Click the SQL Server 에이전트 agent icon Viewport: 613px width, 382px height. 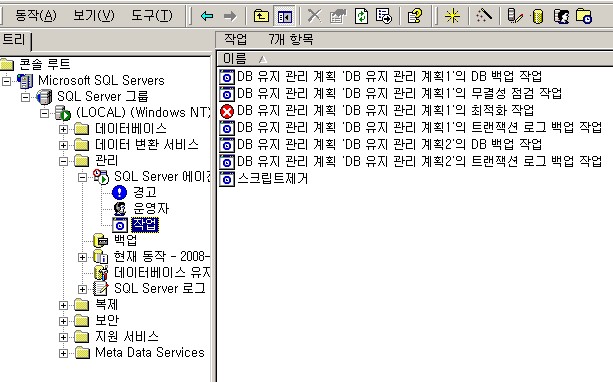[x=101, y=177]
